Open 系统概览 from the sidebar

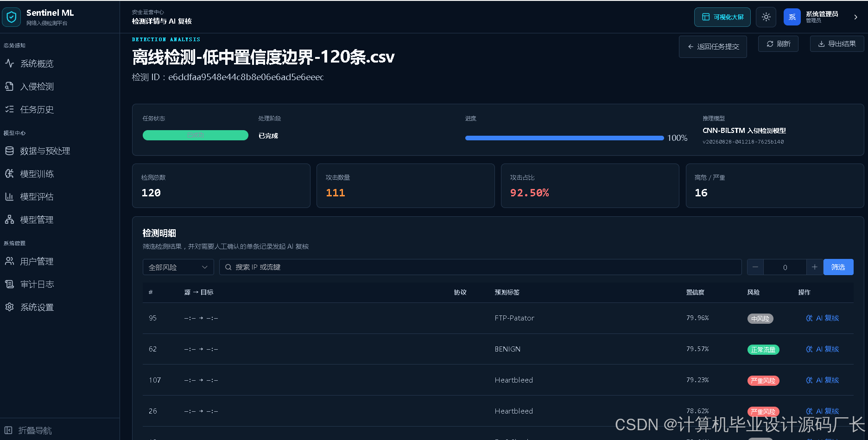[x=37, y=63]
